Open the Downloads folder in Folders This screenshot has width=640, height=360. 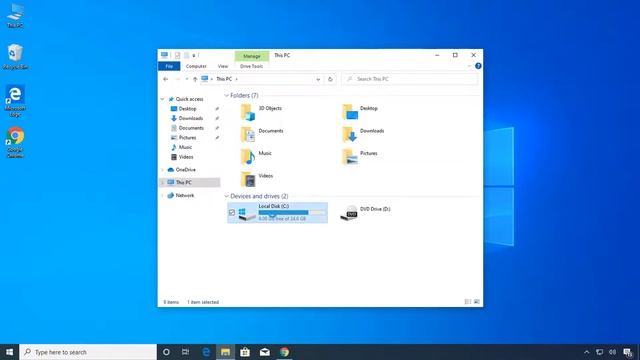point(363,134)
